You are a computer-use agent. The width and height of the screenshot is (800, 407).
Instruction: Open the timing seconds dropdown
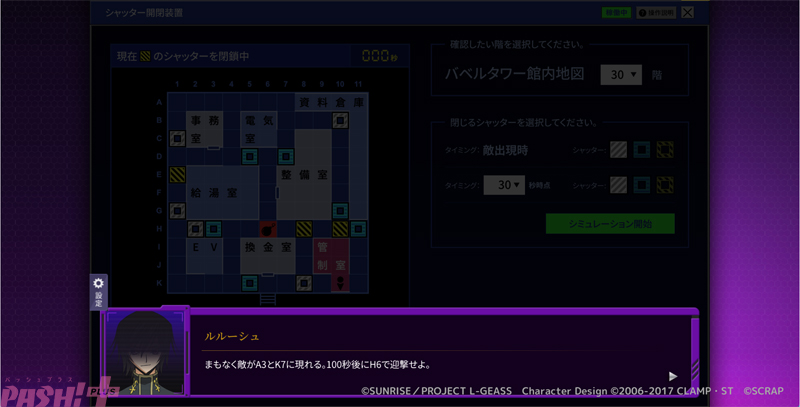[504, 185]
